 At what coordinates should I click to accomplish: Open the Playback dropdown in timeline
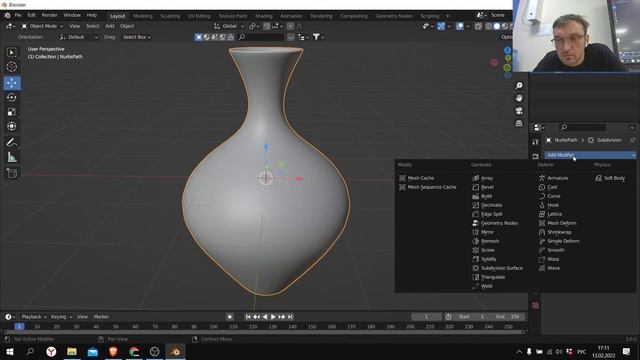click(33, 317)
